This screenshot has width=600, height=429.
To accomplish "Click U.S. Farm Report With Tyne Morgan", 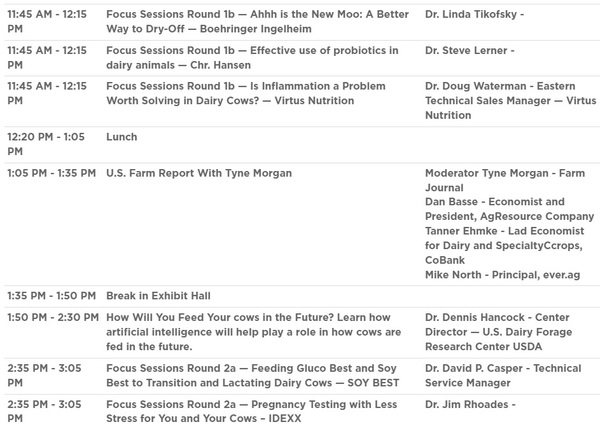I will (x=199, y=173).
